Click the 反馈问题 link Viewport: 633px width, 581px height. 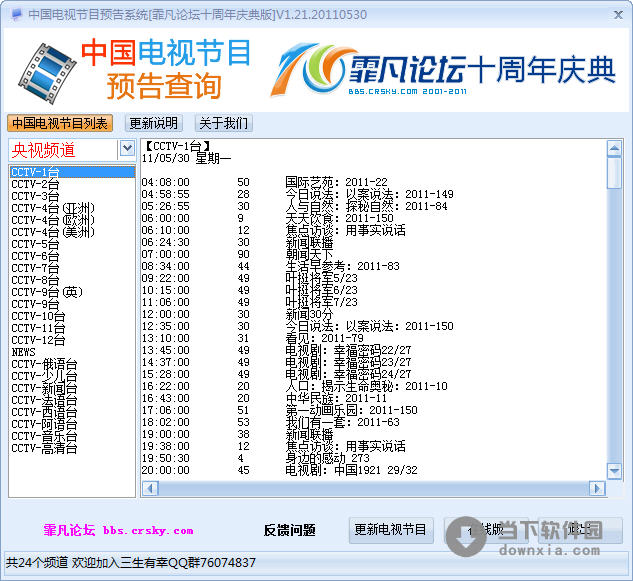pyautogui.click(x=289, y=530)
